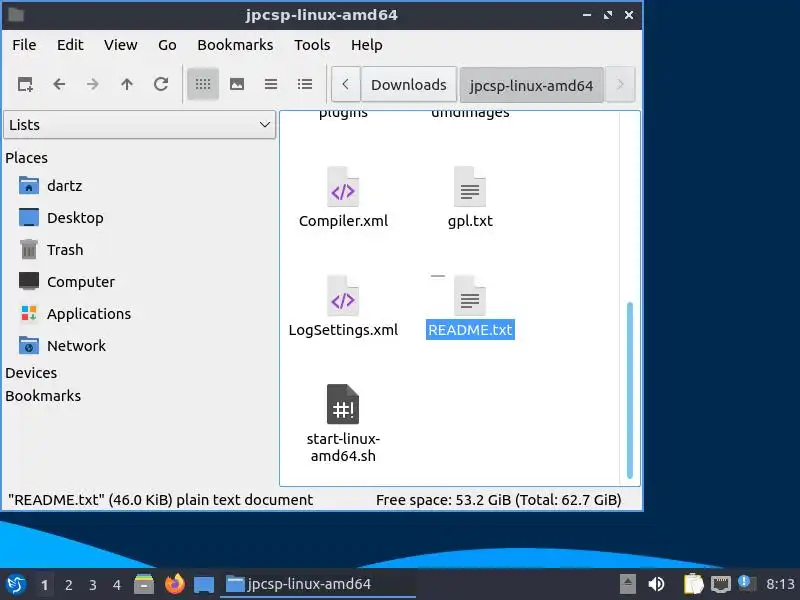Screen dimensions: 800x600
Task: Click the README.txt status bar text
Action: tap(160, 500)
